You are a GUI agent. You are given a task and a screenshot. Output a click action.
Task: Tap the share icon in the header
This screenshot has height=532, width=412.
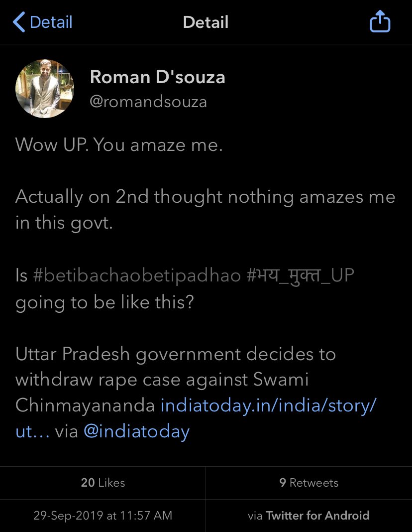tap(380, 22)
